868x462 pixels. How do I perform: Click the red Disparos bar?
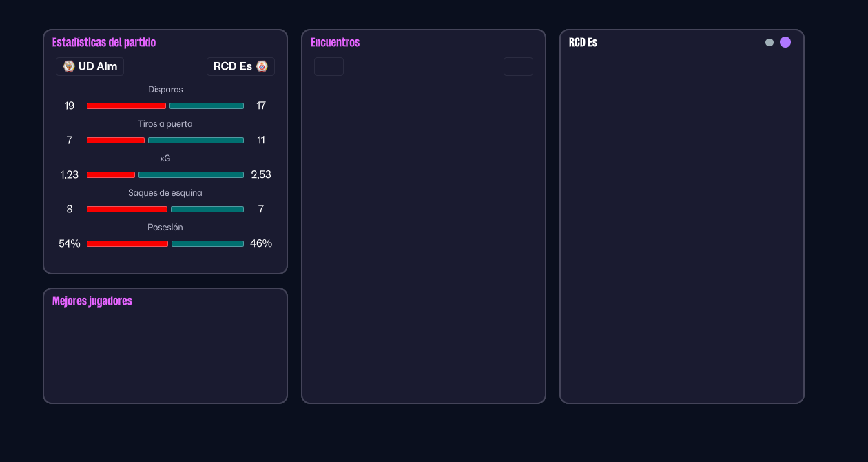point(126,106)
